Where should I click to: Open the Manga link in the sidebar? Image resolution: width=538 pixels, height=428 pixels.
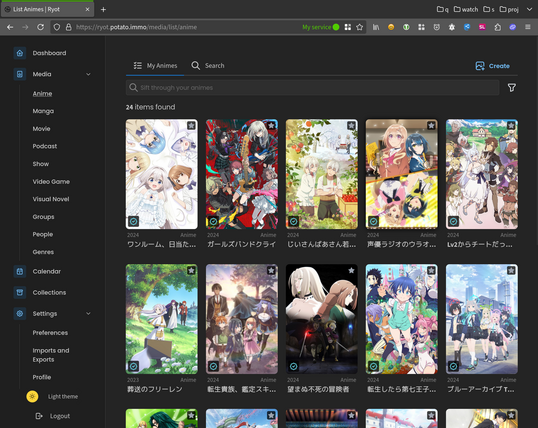pyautogui.click(x=43, y=111)
